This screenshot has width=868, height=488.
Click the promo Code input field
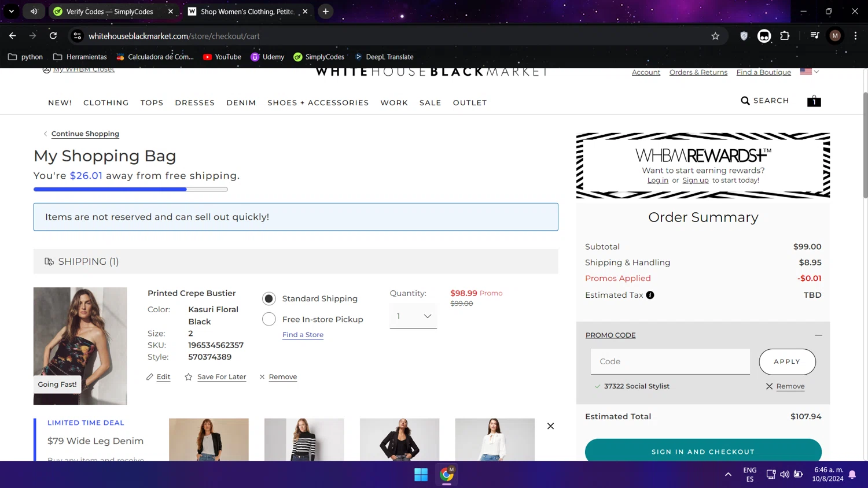pos(670,361)
